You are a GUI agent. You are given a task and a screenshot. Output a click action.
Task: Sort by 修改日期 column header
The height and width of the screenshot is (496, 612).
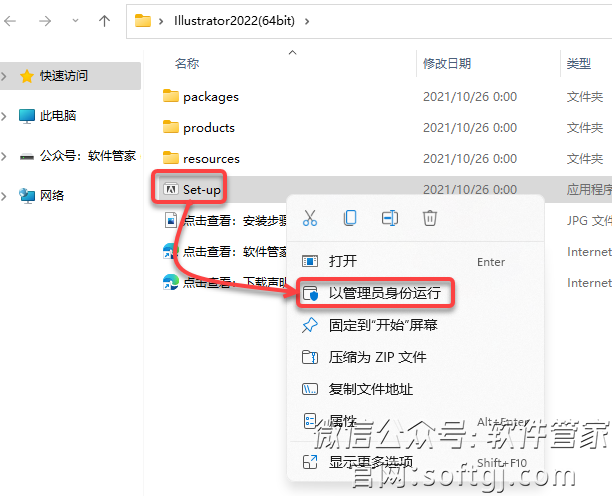click(x=447, y=63)
